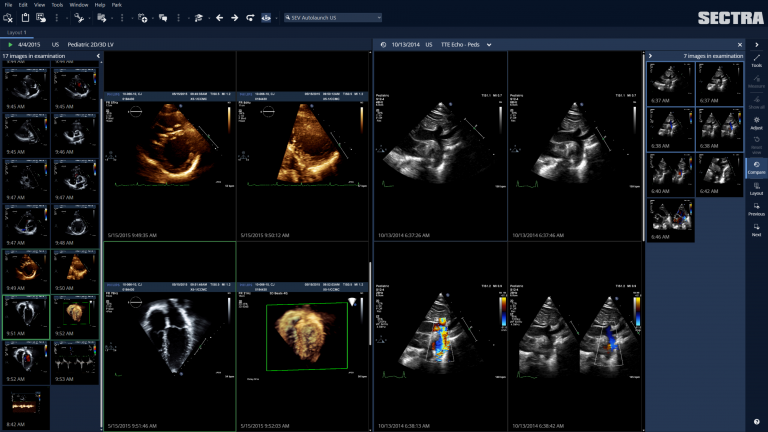
Task: Go to Previous examination in right sidebar
Action: pyautogui.click(x=756, y=208)
